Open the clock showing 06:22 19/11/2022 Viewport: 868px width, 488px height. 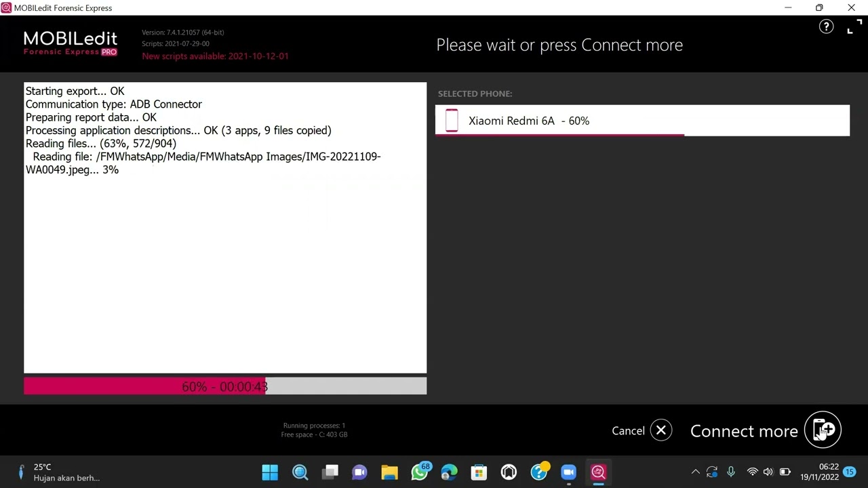(x=819, y=472)
